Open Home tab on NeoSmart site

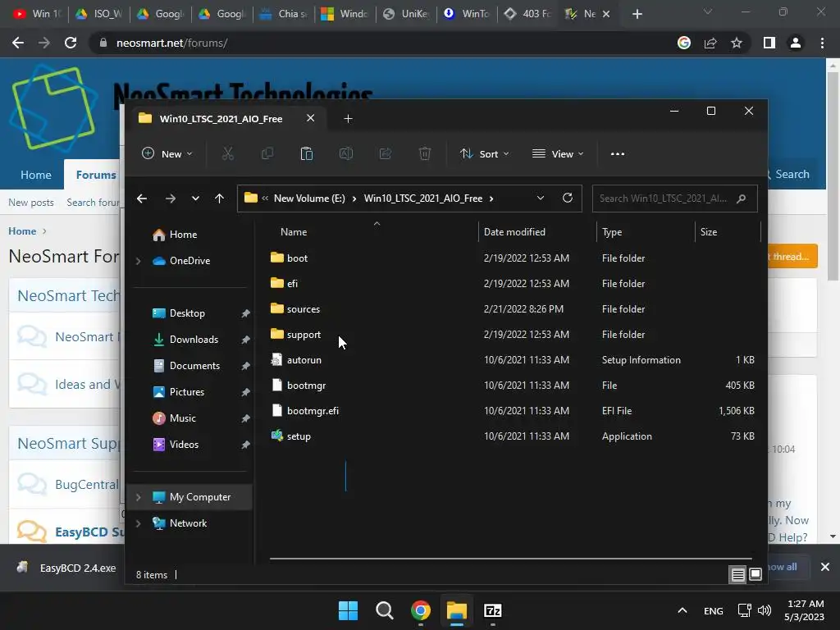coord(36,175)
